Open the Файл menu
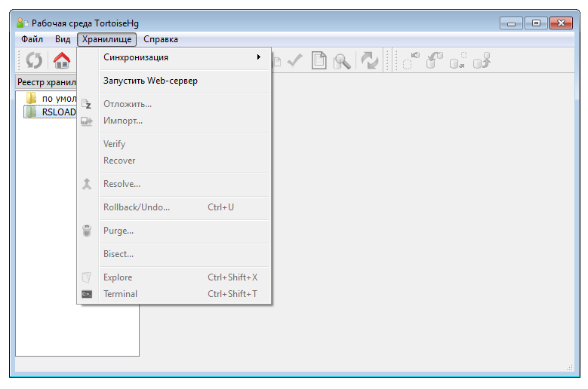 [x=32, y=39]
